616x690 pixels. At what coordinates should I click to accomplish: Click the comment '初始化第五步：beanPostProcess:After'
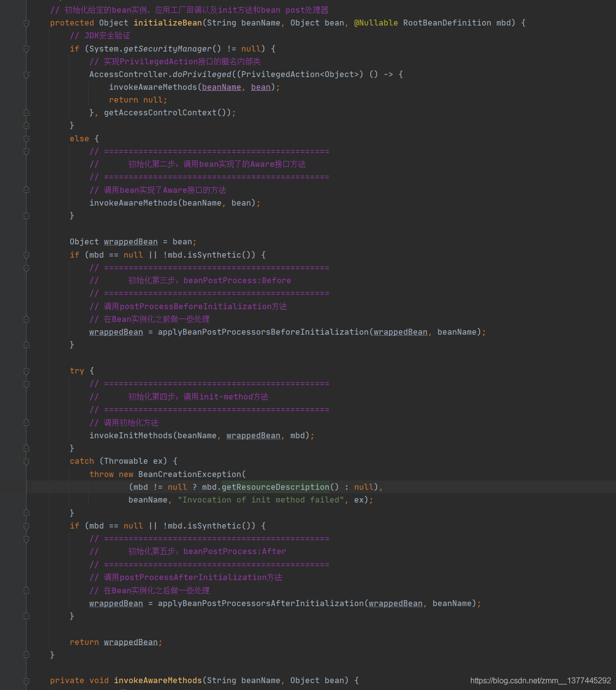pos(207,551)
